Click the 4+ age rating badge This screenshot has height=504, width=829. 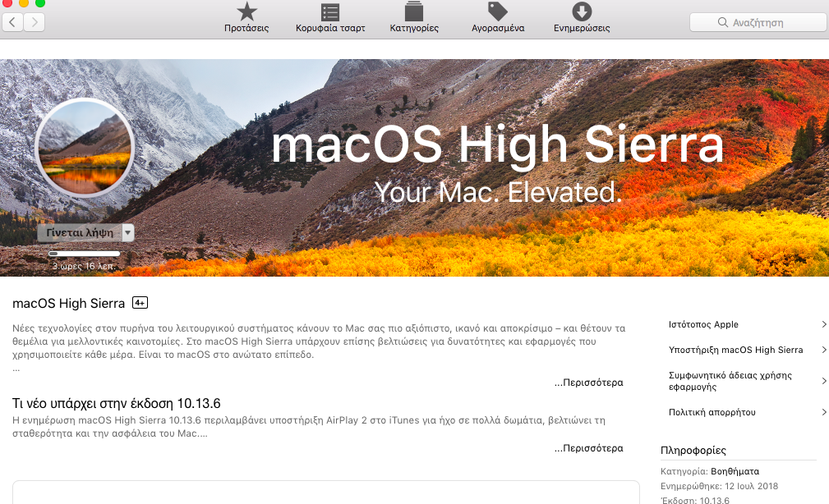pos(140,303)
